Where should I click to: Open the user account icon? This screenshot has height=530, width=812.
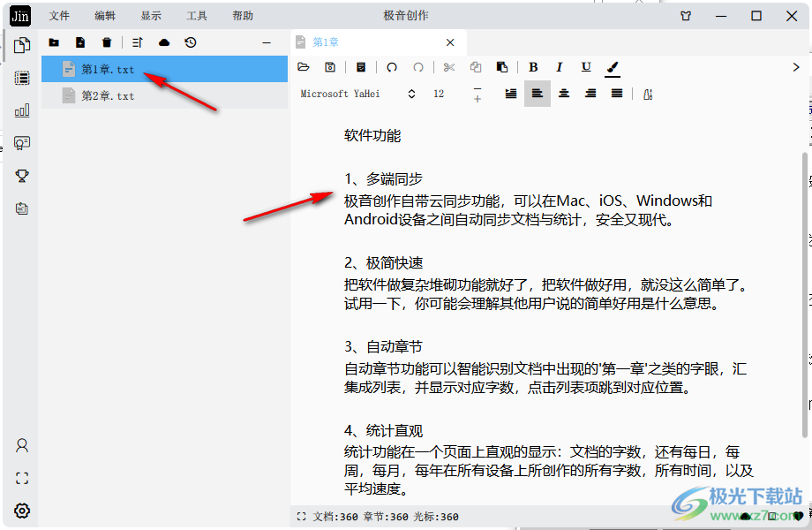[22, 445]
